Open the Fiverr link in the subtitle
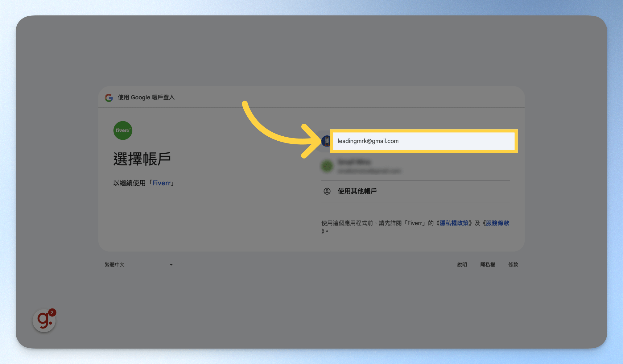 point(161,183)
